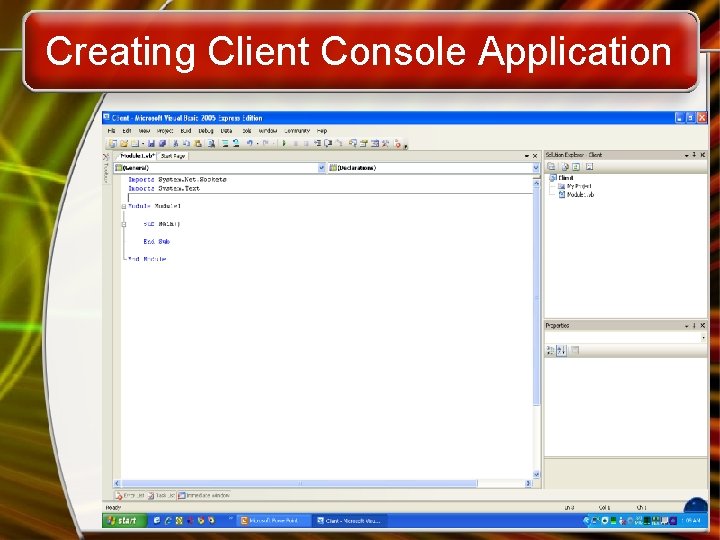The width and height of the screenshot is (720, 540).
Task: Click the Paste clipboard icon
Action: [x=197, y=144]
